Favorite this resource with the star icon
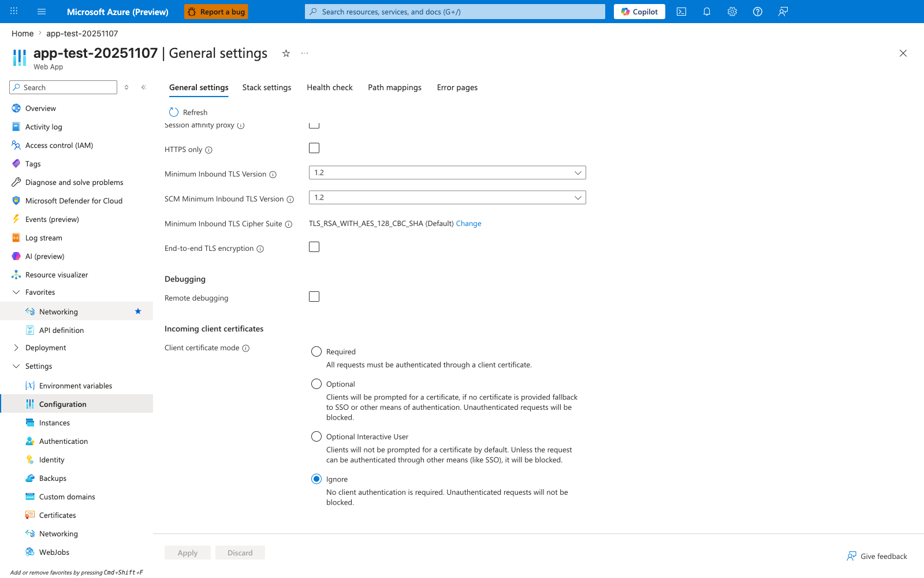 (x=286, y=53)
